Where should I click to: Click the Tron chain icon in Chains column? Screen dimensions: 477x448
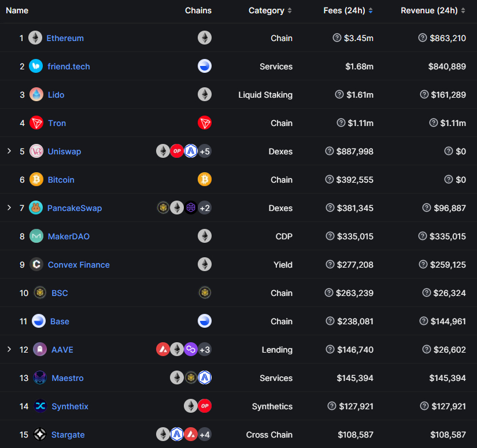pos(205,123)
